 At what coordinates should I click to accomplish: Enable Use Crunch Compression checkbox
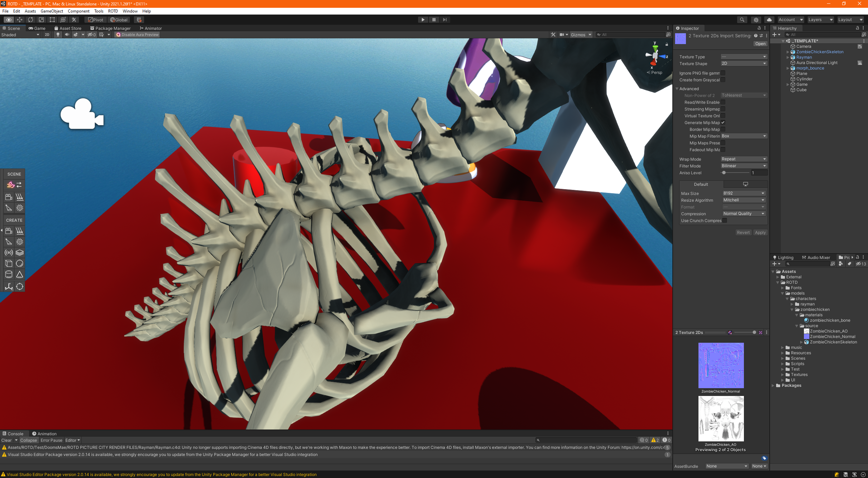(725, 220)
